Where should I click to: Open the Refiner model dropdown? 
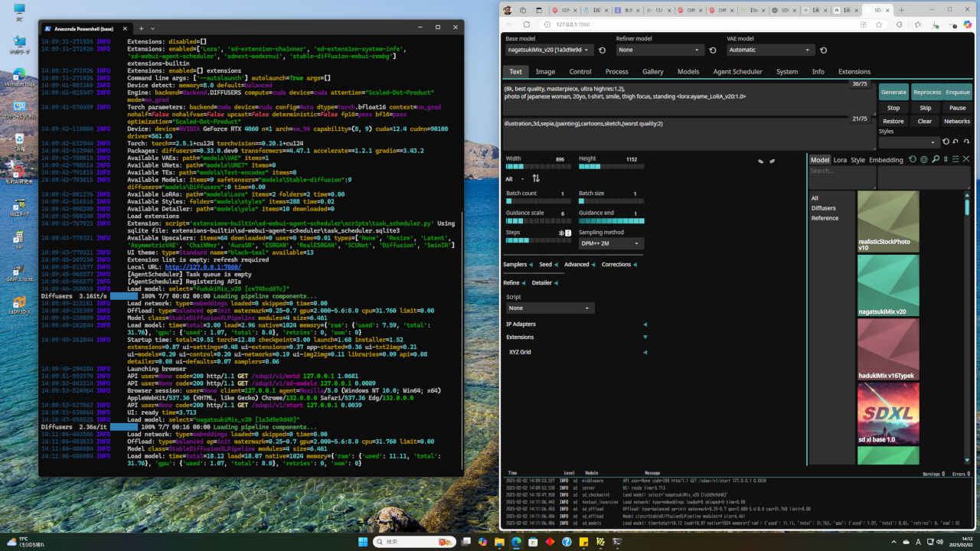[x=659, y=51]
